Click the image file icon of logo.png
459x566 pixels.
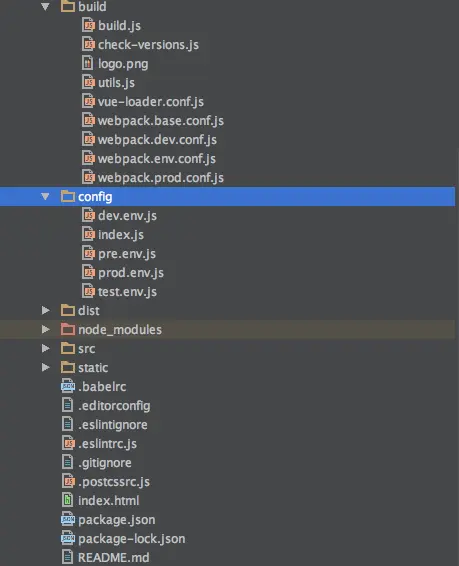tap(87, 64)
